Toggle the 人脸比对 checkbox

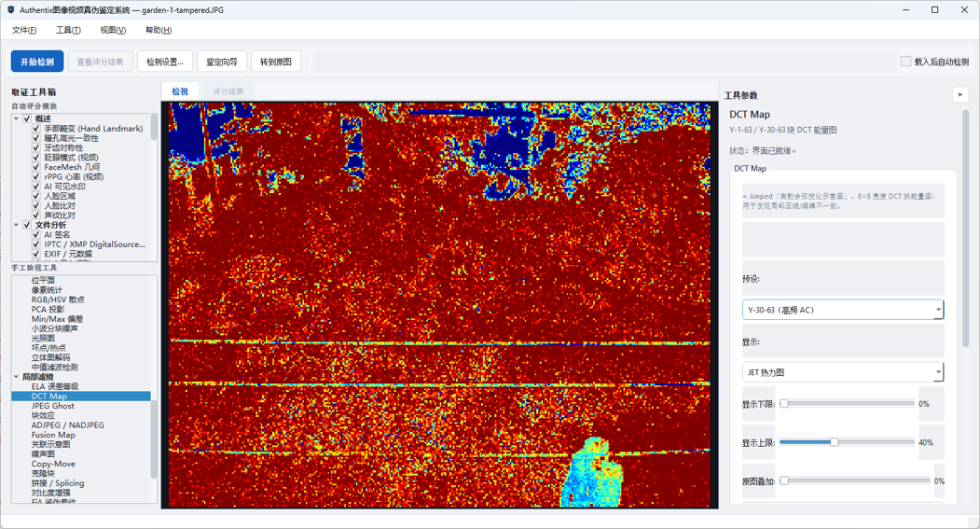(x=36, y=205)
